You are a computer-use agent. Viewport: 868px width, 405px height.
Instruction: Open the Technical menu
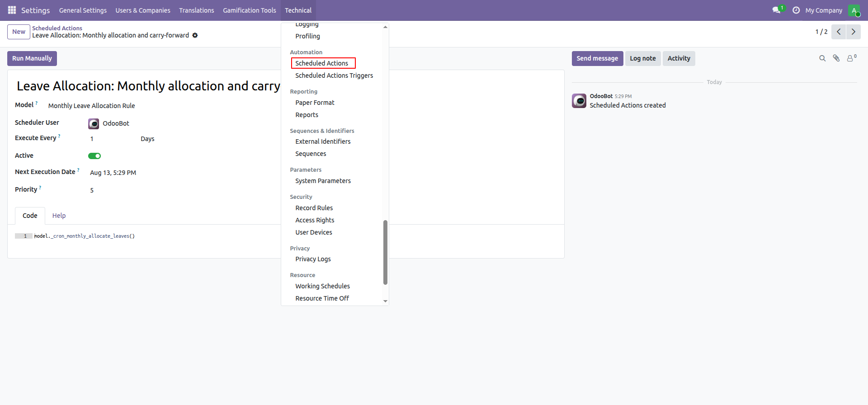(x=298, y=10)
